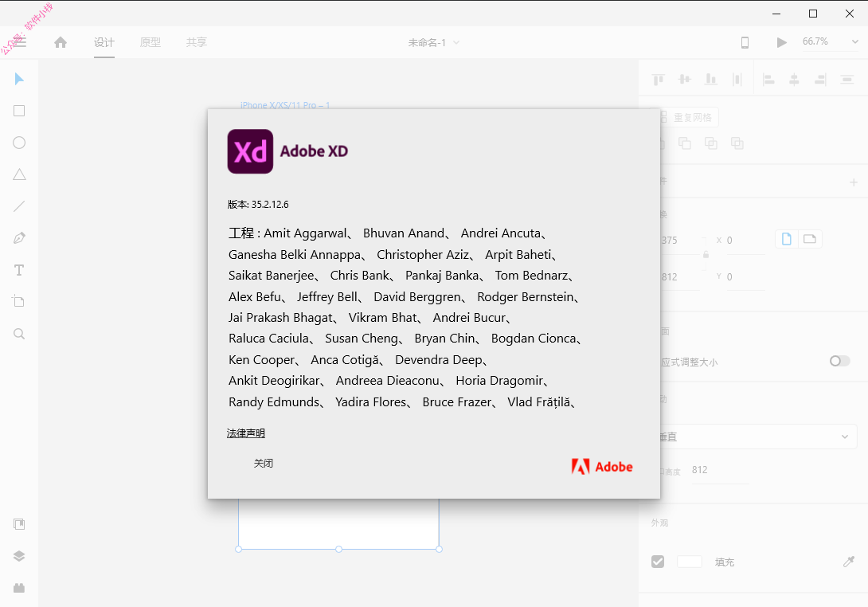The height and width of the screenshot is (607, 868).
Task: Open the zoom level 66.7% dropdown
Action: 831,41
